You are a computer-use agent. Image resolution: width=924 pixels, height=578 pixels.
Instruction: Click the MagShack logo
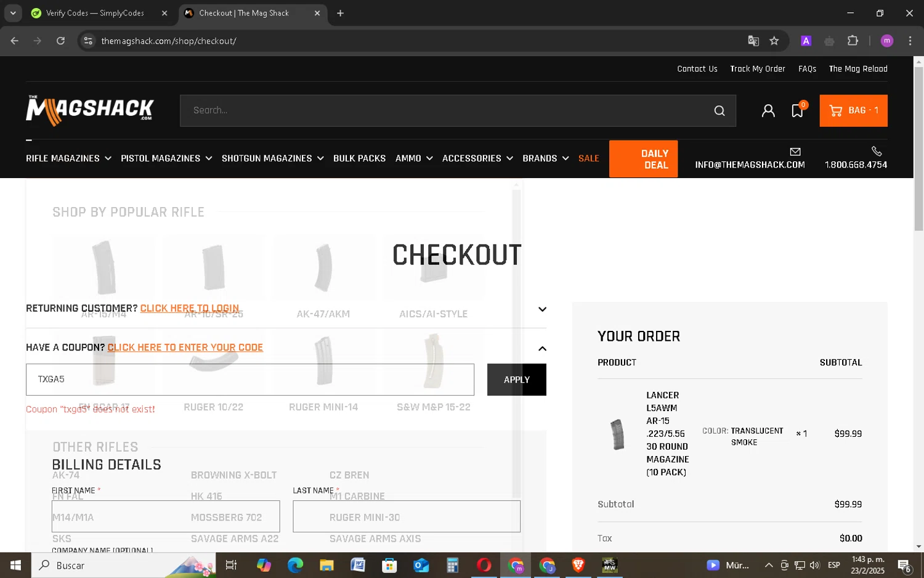[90, 110]
